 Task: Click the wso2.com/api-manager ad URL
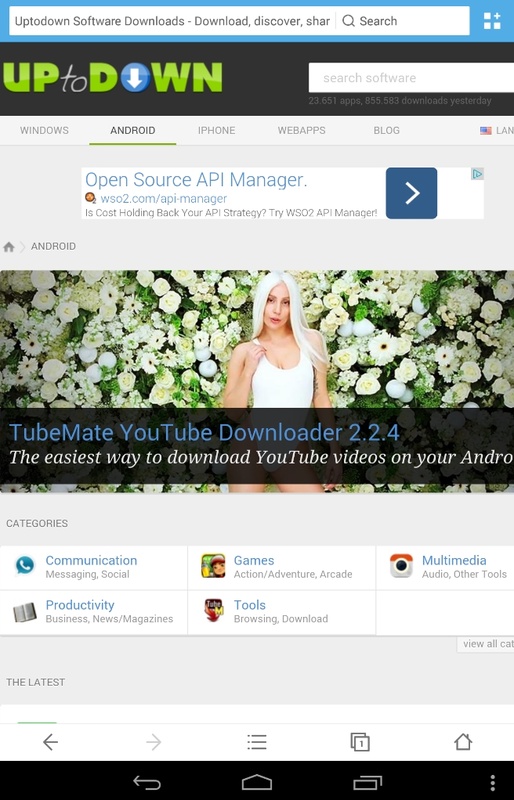pyautogui.click(x=163, y=198)
